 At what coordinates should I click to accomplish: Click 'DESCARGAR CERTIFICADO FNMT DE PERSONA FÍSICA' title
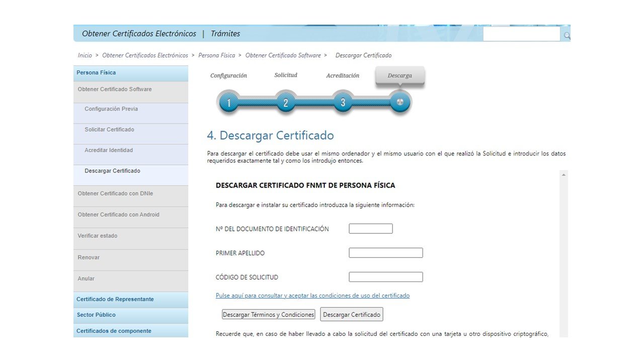[x=305, y=186]
